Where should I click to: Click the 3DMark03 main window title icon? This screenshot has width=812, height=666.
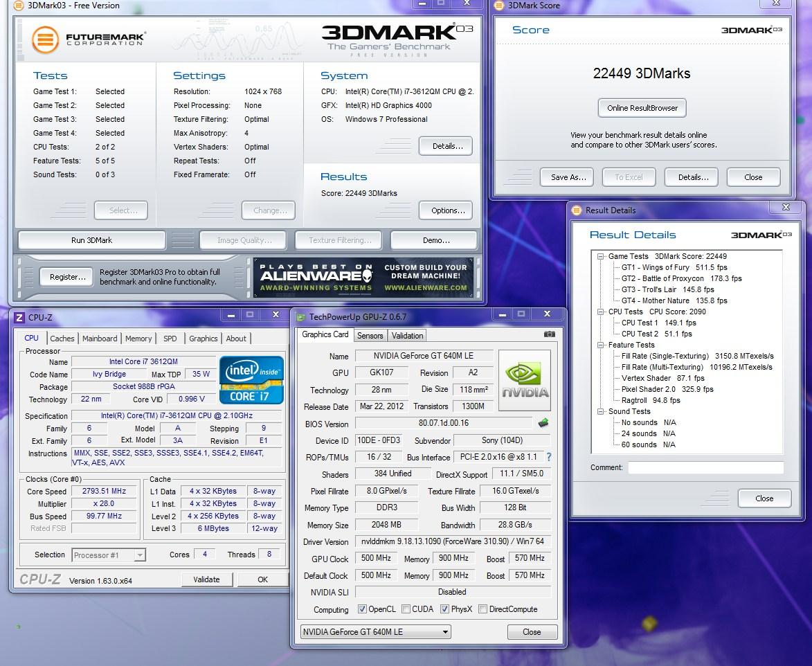[x=18, y=5]
